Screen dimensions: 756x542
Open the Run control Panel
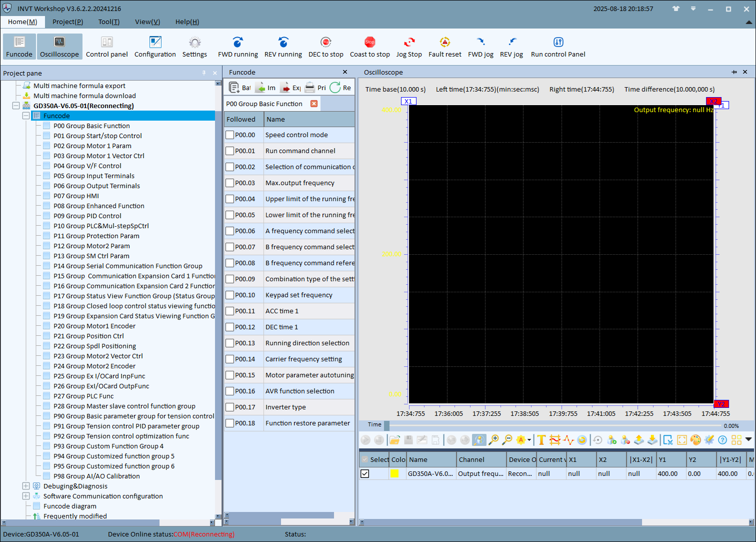(558, 43)
